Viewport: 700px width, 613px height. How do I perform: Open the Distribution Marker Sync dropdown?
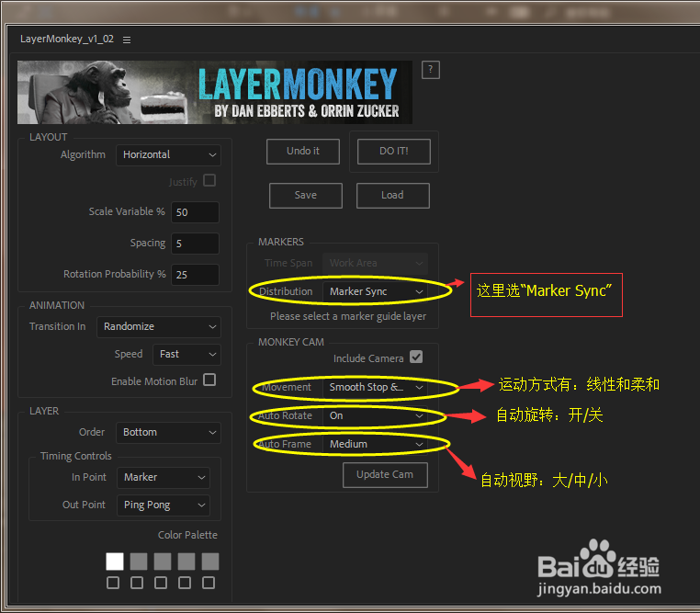click(x=375, y=292)
